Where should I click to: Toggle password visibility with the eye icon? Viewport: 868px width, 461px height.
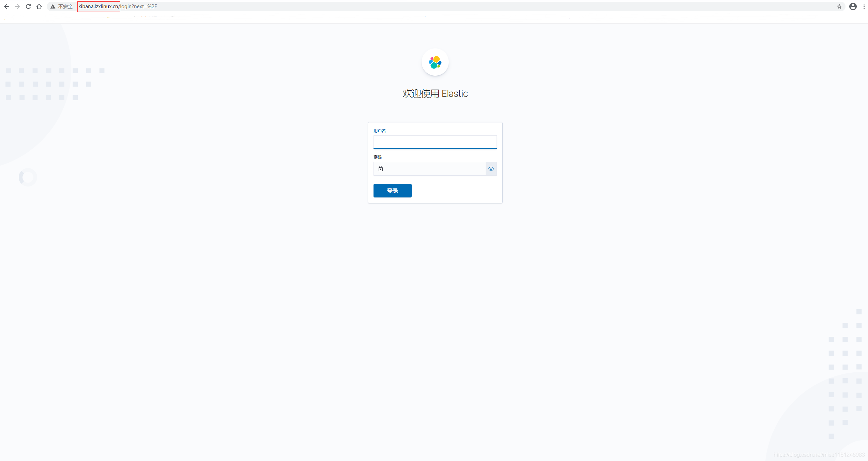click(491, 169)
